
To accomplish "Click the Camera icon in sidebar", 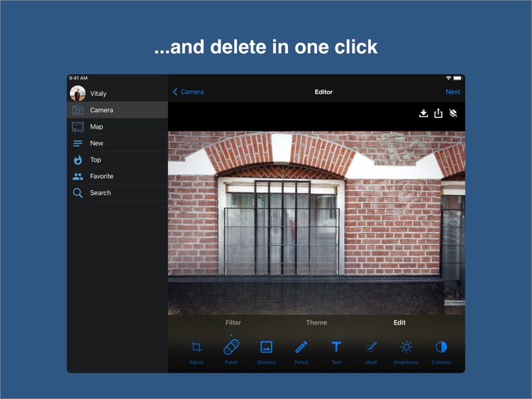I will [78, 110].
